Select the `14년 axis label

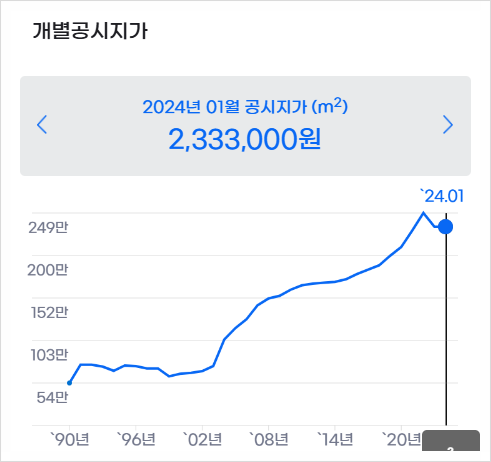click(x=335, y=440)
